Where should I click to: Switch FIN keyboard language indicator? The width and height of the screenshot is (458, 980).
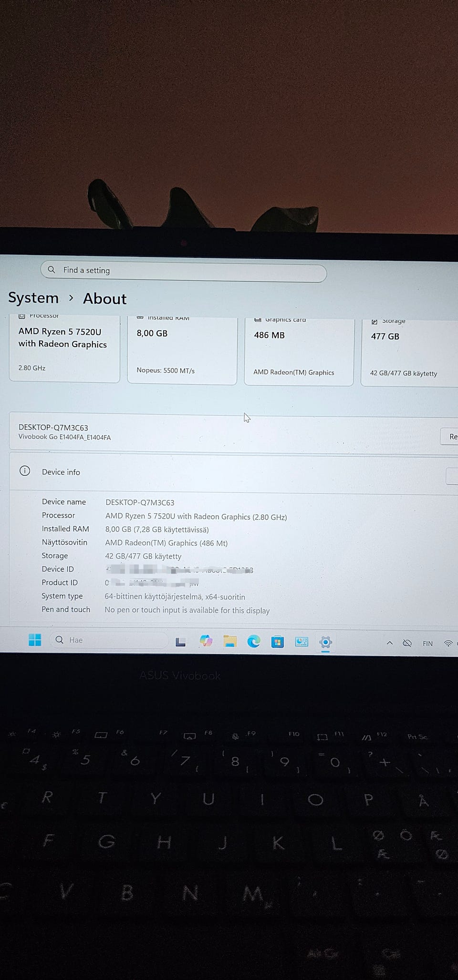pos(427,643)
